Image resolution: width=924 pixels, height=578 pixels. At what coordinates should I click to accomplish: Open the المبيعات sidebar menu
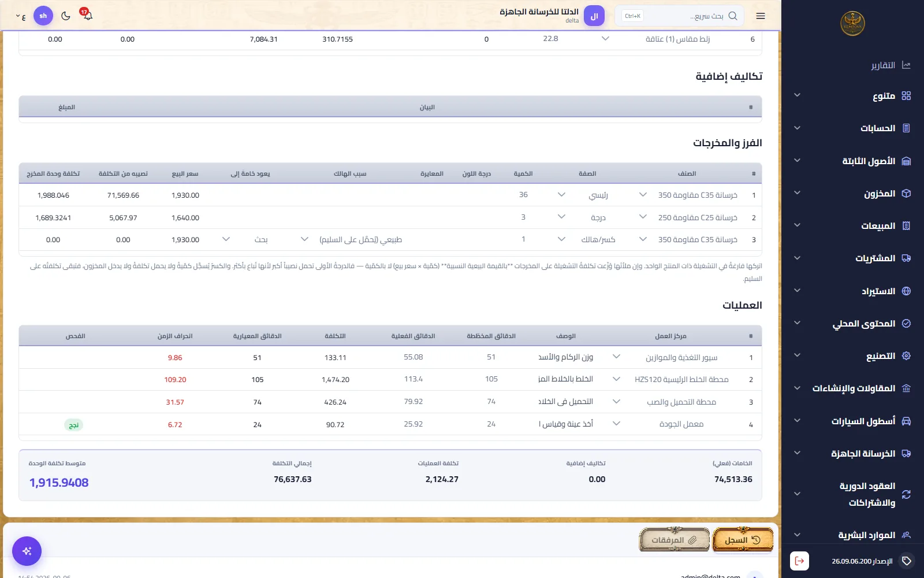pyautogui.click(x=853, y=226)
